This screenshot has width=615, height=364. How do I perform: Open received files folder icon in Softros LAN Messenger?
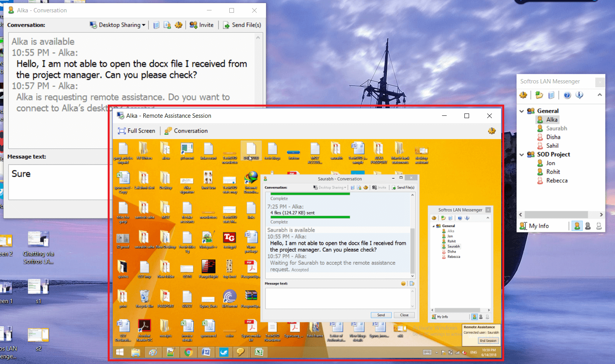[539, 95]
